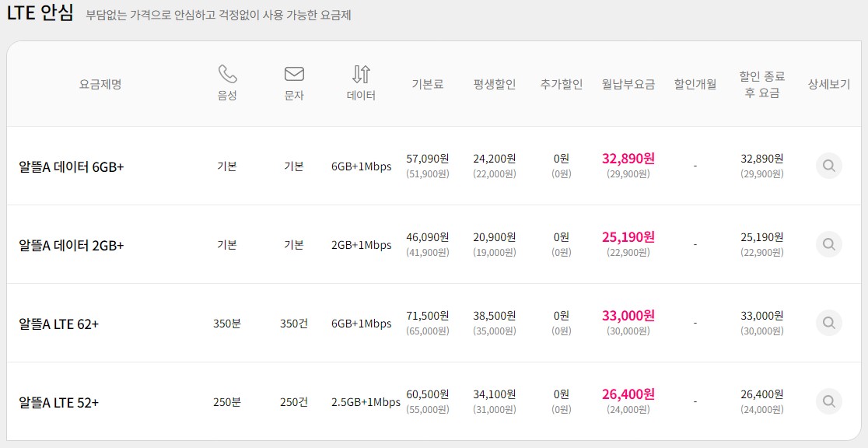Screen dimensions: 868x448
Task: Click the (65,000원) pre-tax base fee
Action: coord(427,331)
